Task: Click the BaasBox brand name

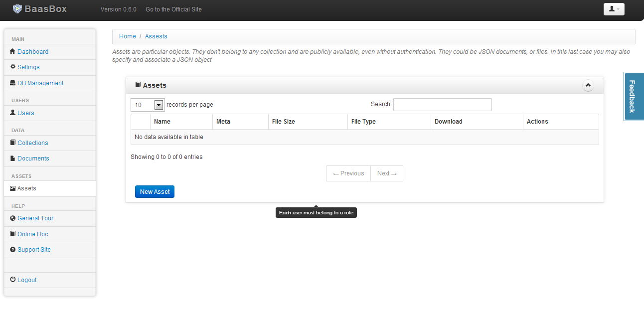Action: pos(46,9)
